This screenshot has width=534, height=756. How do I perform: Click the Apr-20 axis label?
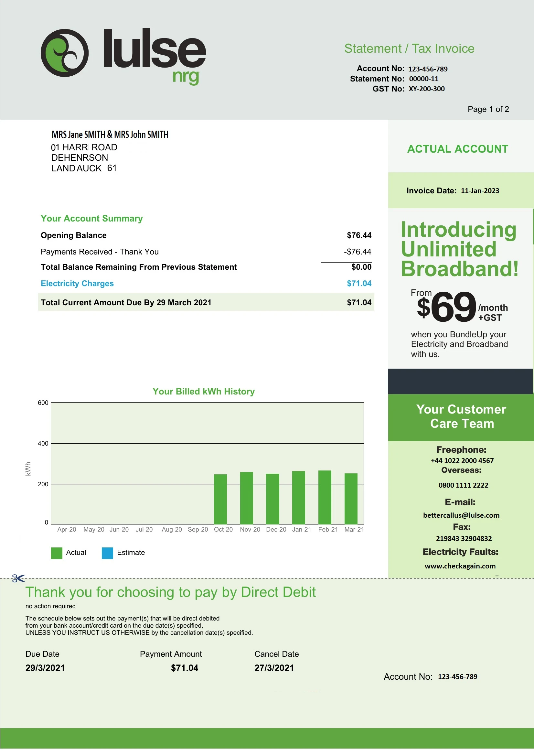click(67, 529)
